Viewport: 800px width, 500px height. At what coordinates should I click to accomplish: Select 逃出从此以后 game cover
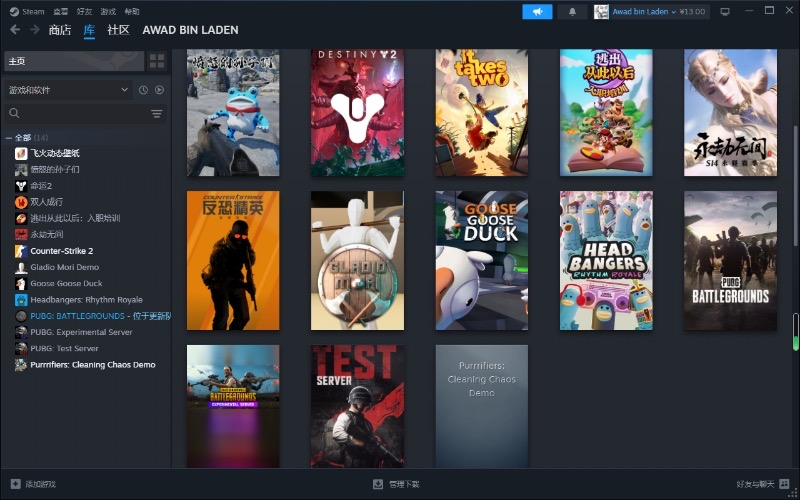click(x=606, y=113)
